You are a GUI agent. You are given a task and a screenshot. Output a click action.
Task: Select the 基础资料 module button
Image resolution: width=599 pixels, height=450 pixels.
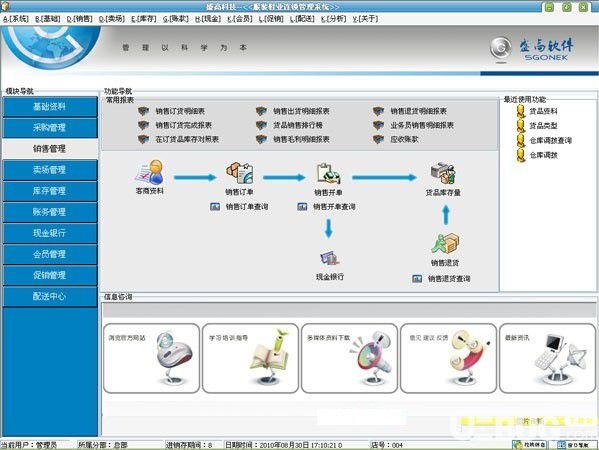tap(50, 107)
